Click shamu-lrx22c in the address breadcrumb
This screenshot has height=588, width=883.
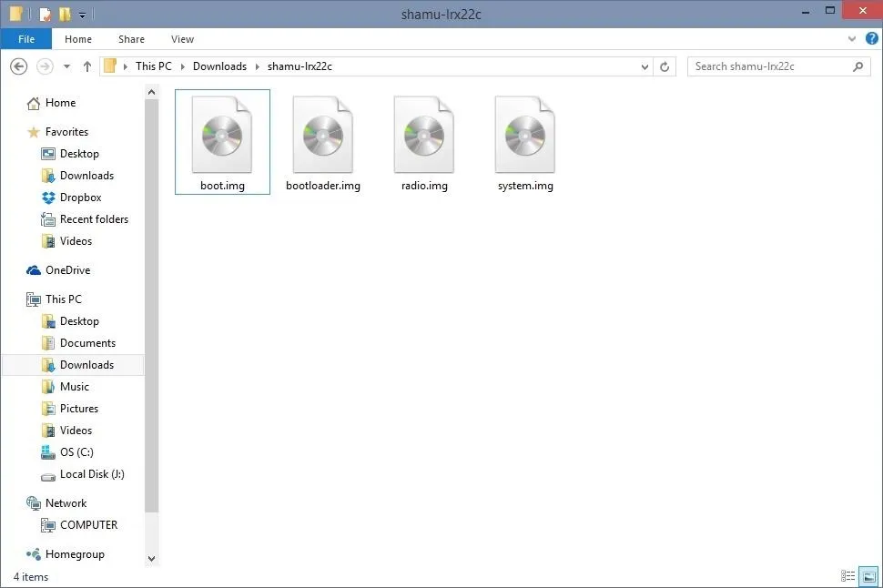point(299,66)
